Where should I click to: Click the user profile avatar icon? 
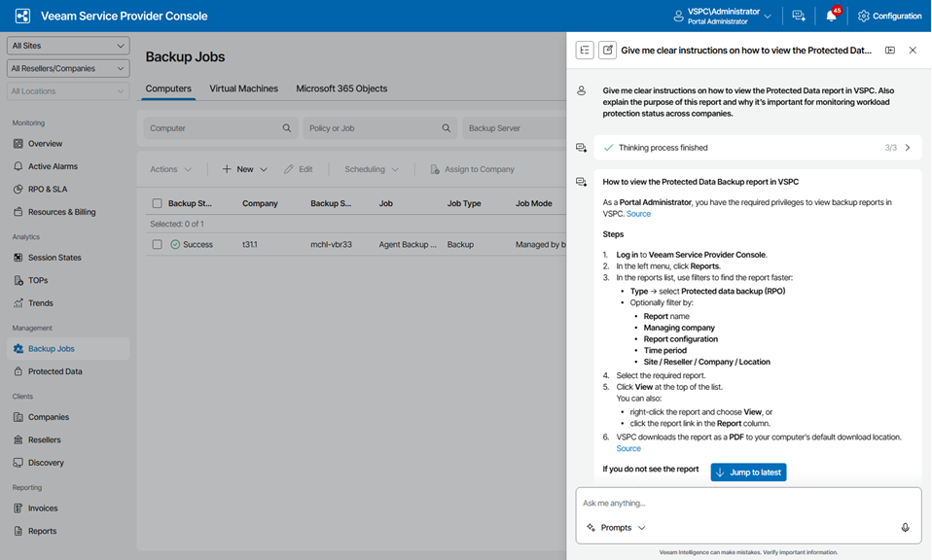(x=678, y=16)
